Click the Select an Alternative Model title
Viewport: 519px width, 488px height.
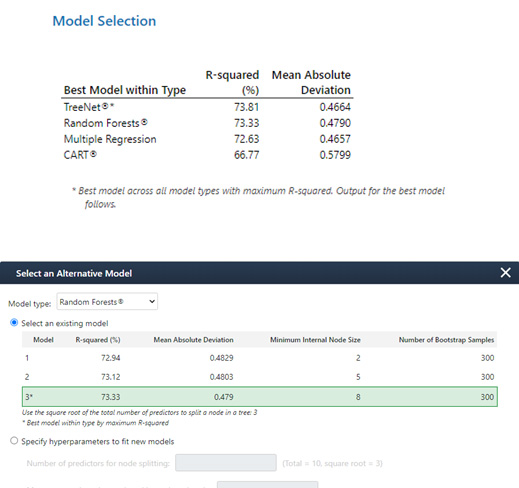pos(74,273)
